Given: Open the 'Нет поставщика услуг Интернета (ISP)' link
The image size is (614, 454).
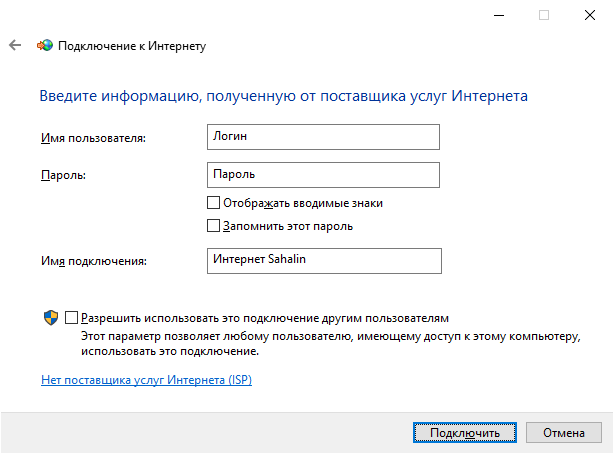Looking at the screenshot, I should [x=146, y=380].
